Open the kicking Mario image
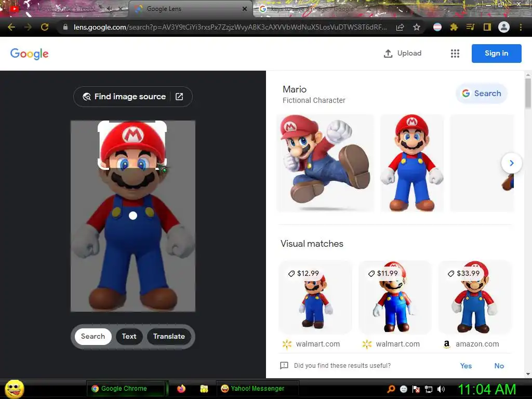Image resolution: width=532 pixels, height=399 pixels. [325, 163]
